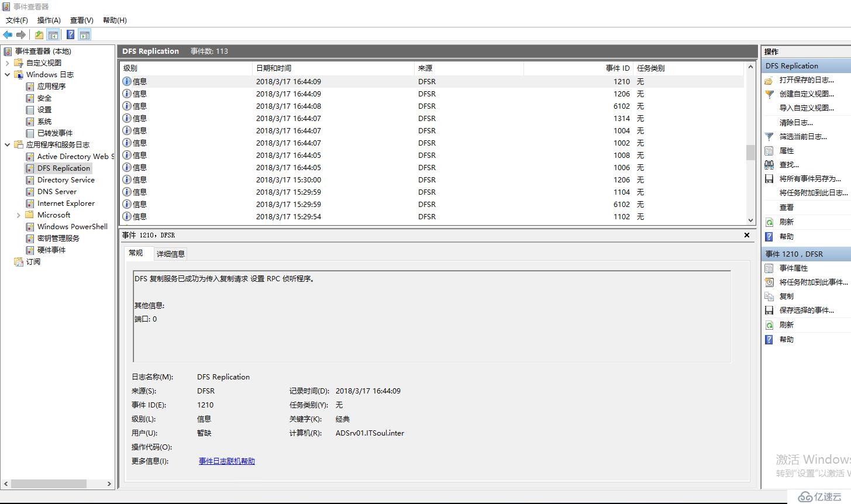Select event row with ID 1002
851x504 pixels.
click(x=432, y=143)
